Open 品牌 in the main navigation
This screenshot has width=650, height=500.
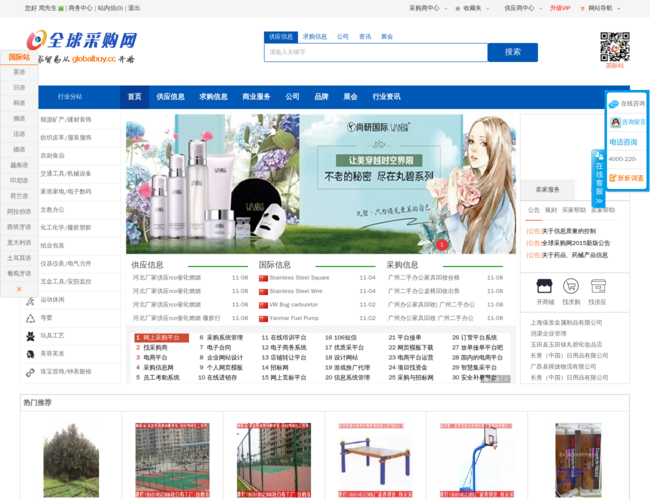coord(321,97)
